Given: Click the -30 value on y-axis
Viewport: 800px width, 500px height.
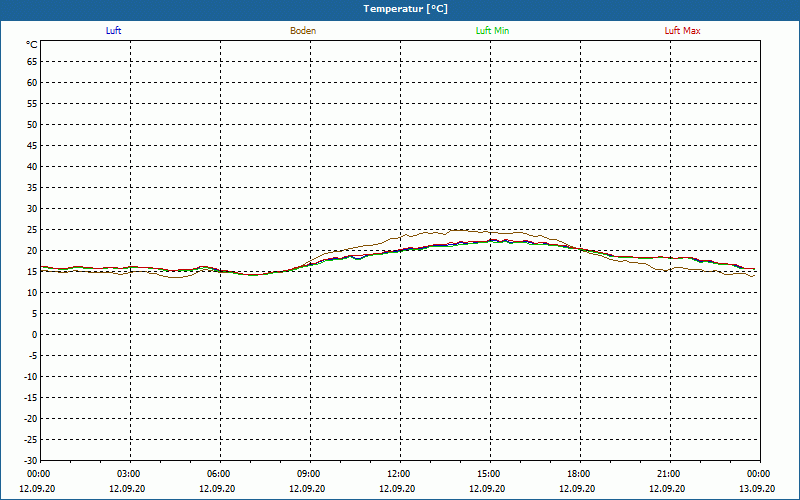Looking at the screenshot, I should point(31,460).
